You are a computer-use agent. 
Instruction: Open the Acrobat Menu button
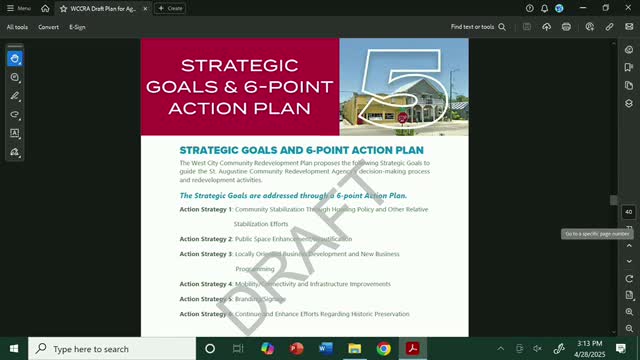tap(19, 8)
